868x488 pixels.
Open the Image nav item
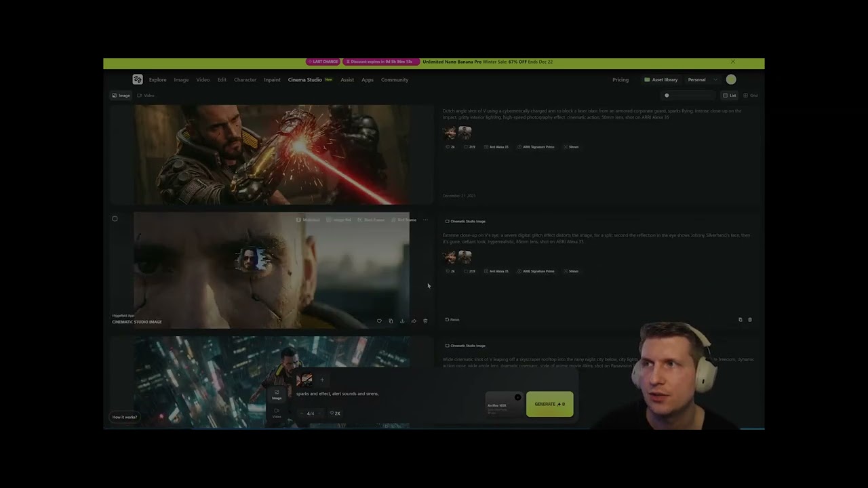click(181, 80)
